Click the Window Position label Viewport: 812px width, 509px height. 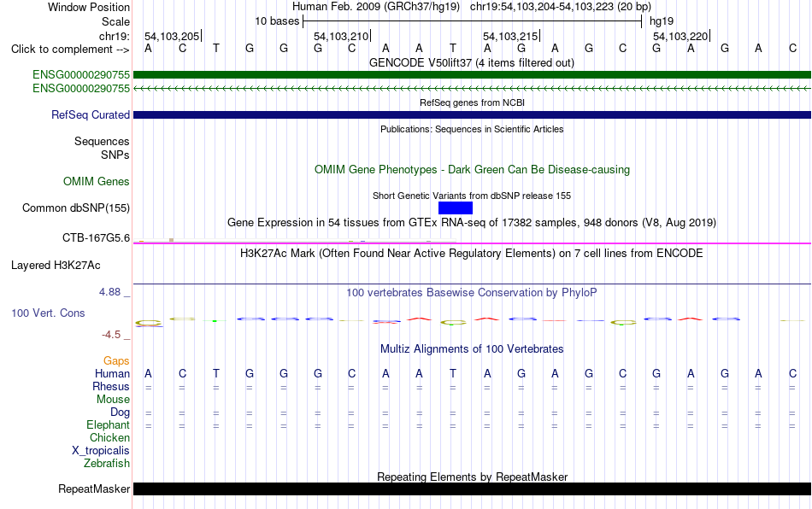point(89,7)
